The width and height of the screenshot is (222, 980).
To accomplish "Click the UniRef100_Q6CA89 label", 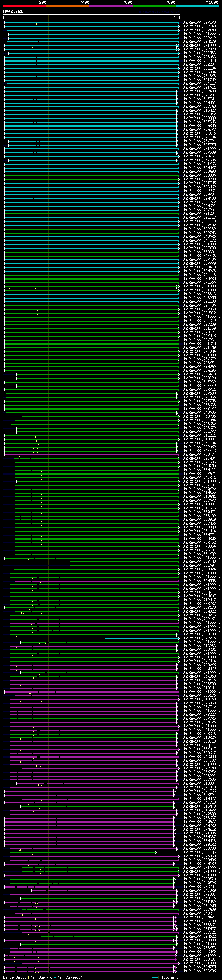I will tap(199, 910).
